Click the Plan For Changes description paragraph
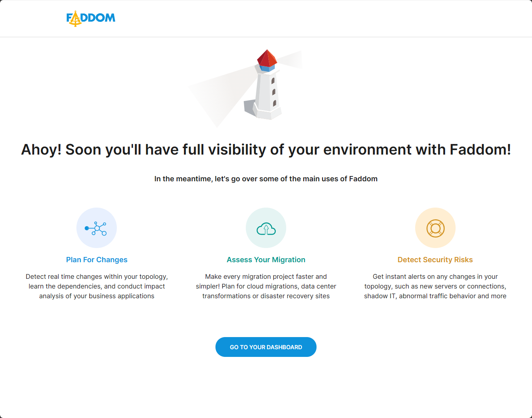Viewport: 532px width, 418px height. (x=97, y=286)
